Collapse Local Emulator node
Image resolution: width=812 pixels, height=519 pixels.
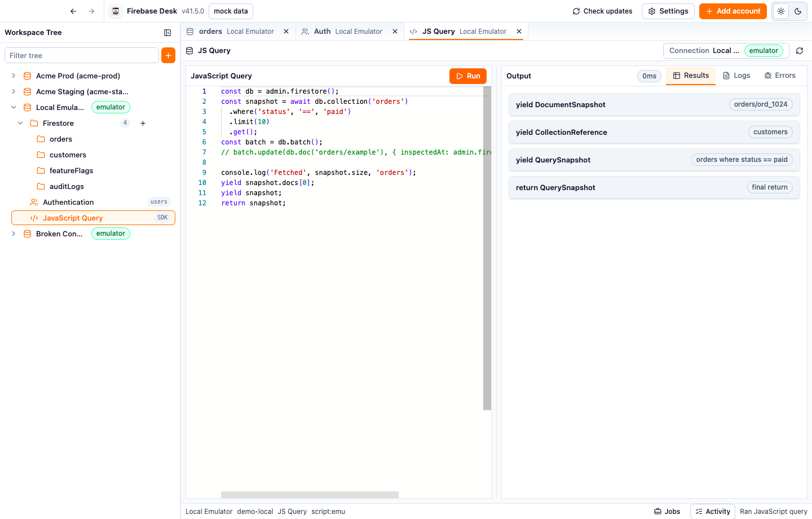coord(14,107)
